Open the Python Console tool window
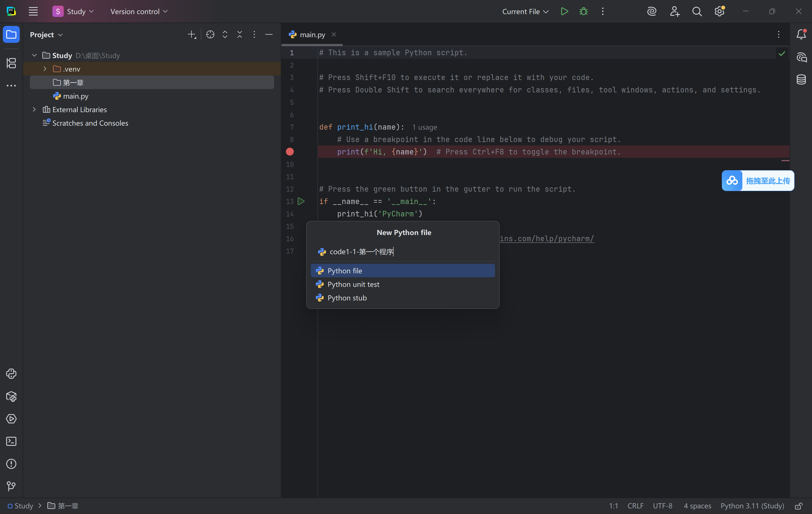This screenshot has height=514, width=812. (11, 373)
